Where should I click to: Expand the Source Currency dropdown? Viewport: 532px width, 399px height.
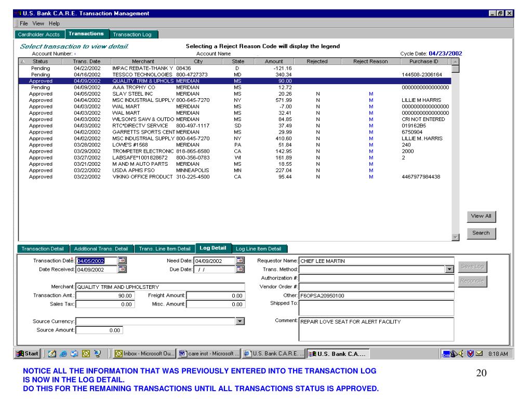pos(240,321)
